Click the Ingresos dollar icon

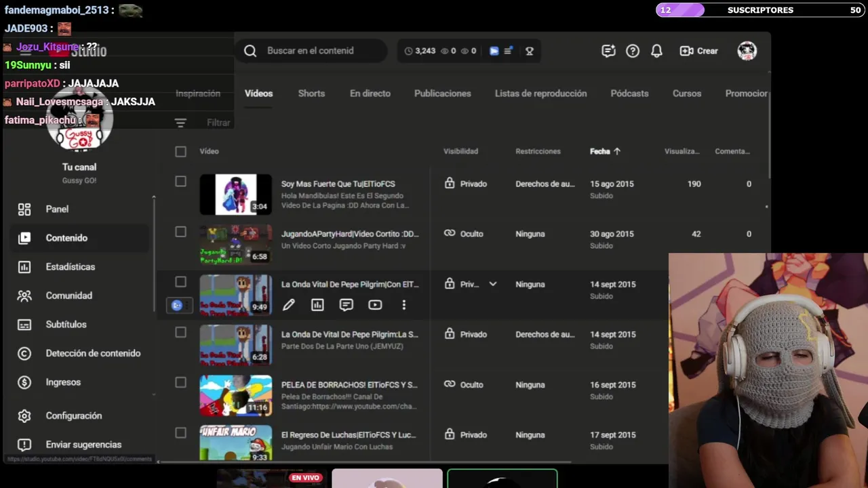[x=24, y=382]
